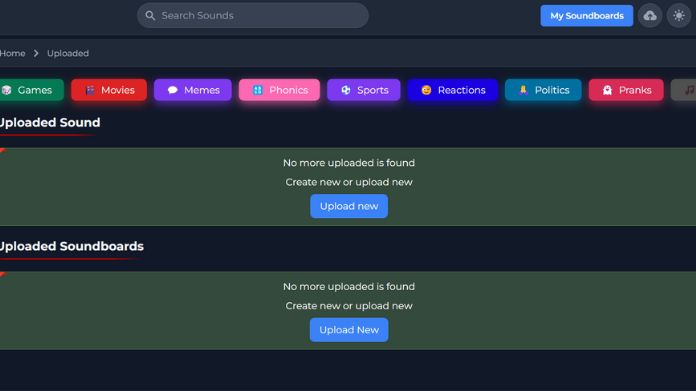Click the cloud upload icon
This screenshot has width=696, height=391.
coord(650,16)
